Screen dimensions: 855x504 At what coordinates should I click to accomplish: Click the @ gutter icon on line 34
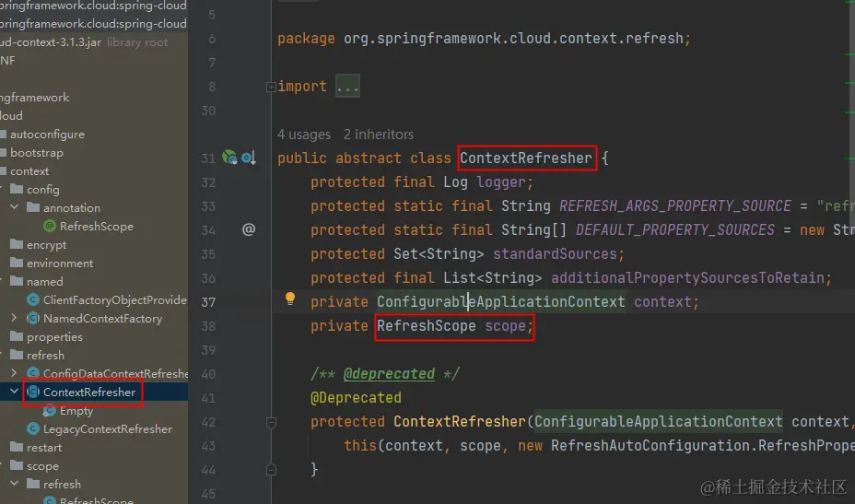point(249,229)
